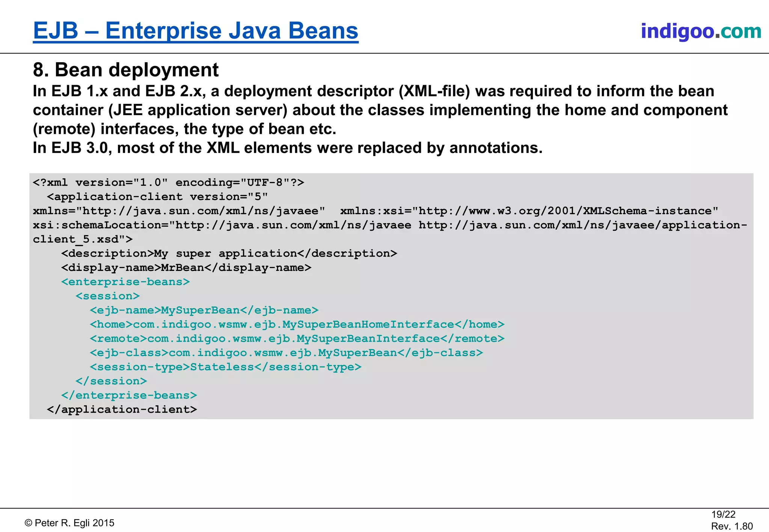Click the closing </application-client> tag
Screen dimensions: 769x532
click(122, 410)
